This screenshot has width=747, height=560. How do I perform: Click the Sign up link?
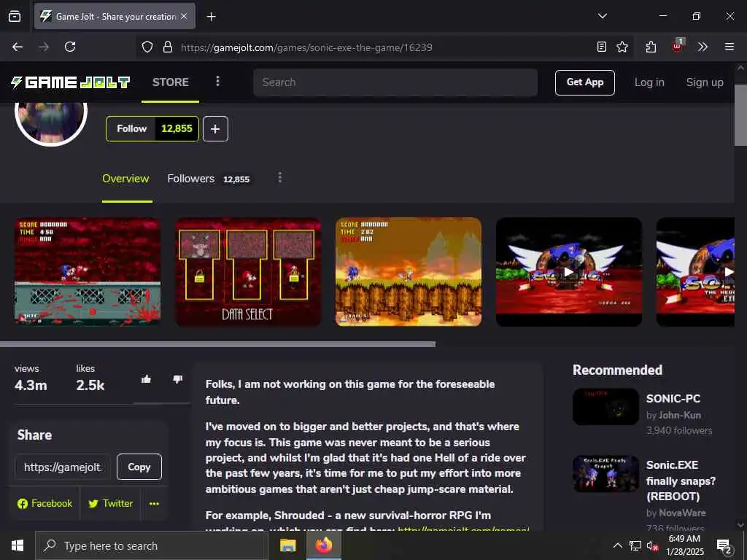[705, 82]
